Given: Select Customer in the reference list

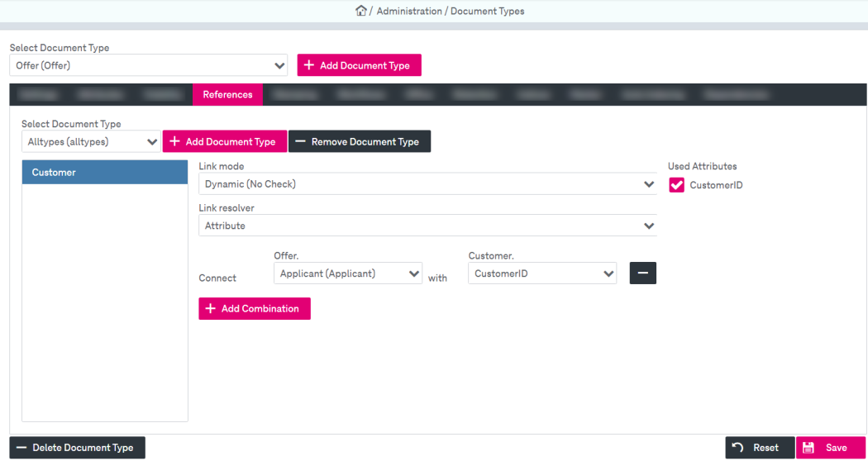Looking at the screenshot, I should pyautogui.click(x=105, y=173).
